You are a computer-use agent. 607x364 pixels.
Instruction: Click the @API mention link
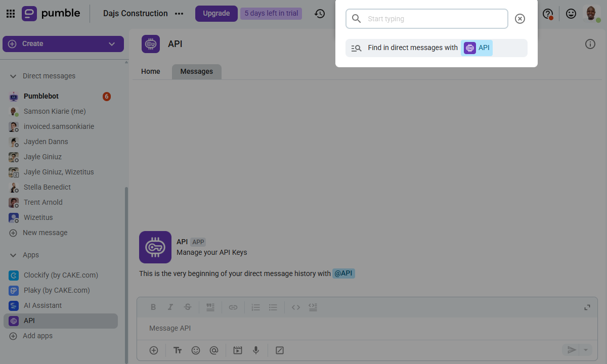(x=343, y=274)
